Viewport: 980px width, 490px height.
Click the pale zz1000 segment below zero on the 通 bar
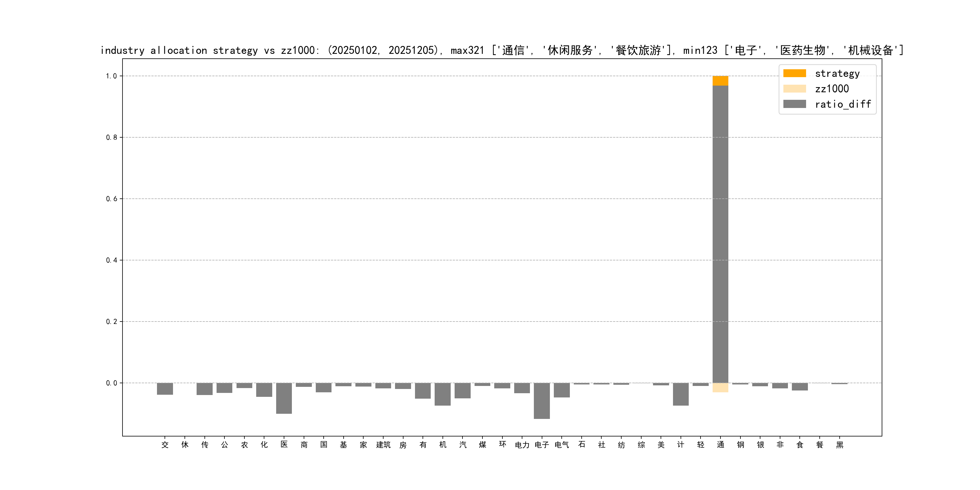pos(720,387)
